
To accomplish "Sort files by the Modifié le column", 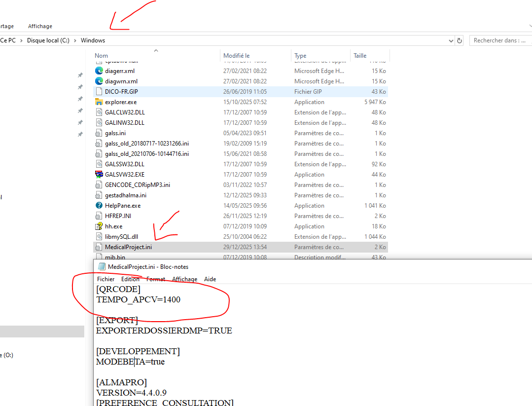I will pos(237,56).
